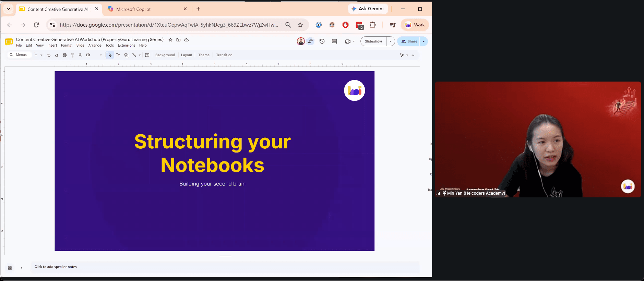
Task: Click the browser media control icon
Action: (393, 25)
